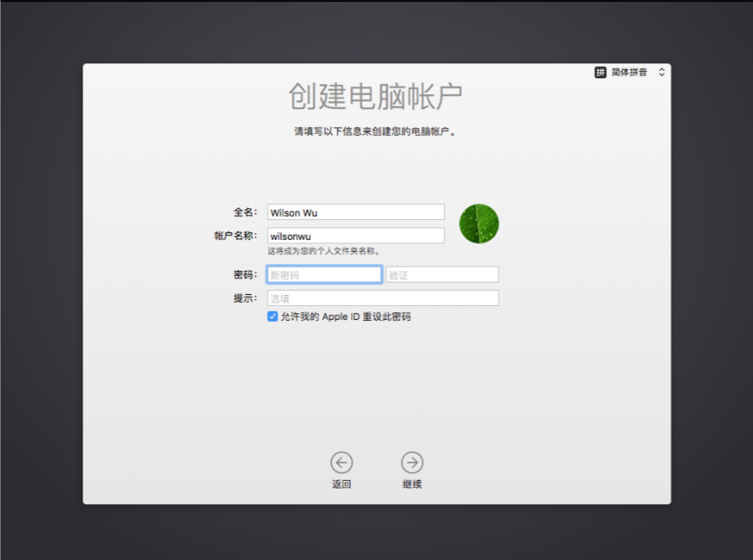The width and height of the screenshot is (753, 560).
Task: Click the back arrow circle icon
Action: pyautogui.click(x=341, y=462)
